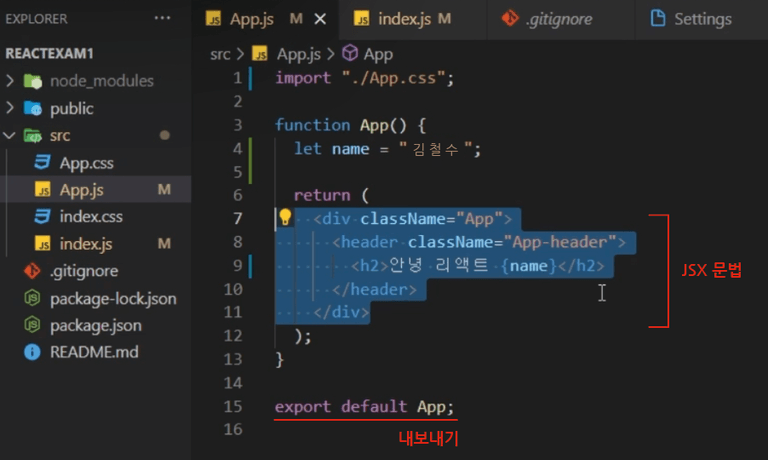The height and width of the screenshot is (460, 768).
Task: Click line number 7 in gutter
Action: (x=238, y=218)
